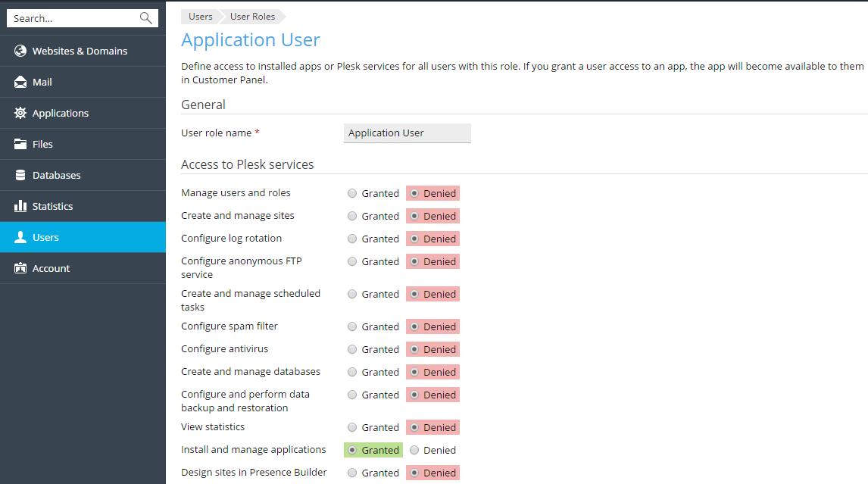The height and width of the screenshot is (484, 868).
Task: Click the search magnifier icon
Action: click(146, 18)
